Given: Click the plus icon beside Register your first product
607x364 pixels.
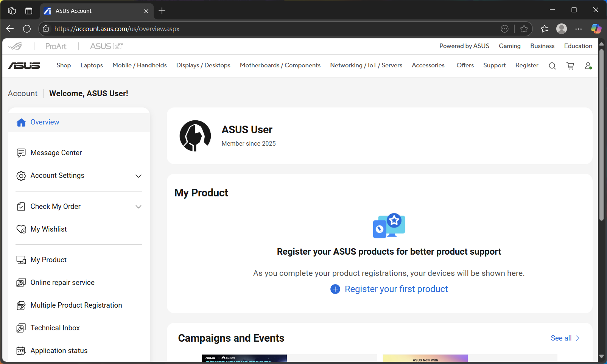Looking at the screenshot, I should 335,289.
